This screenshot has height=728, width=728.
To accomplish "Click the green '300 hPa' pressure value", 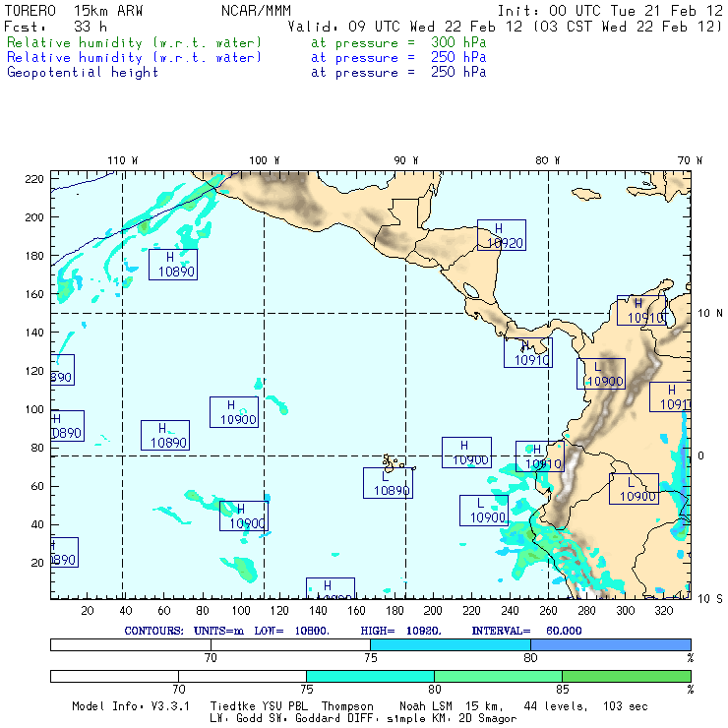I will tap(458, 42).
